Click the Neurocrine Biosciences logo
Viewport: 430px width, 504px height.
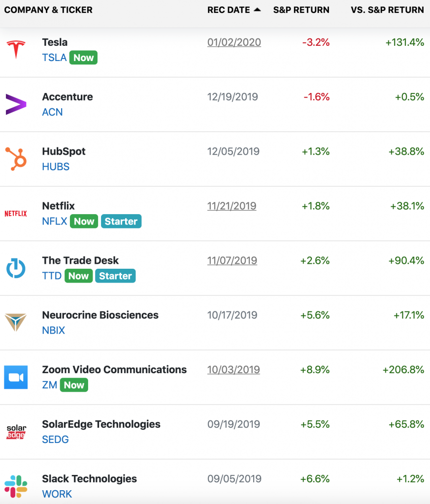(15, 322)
